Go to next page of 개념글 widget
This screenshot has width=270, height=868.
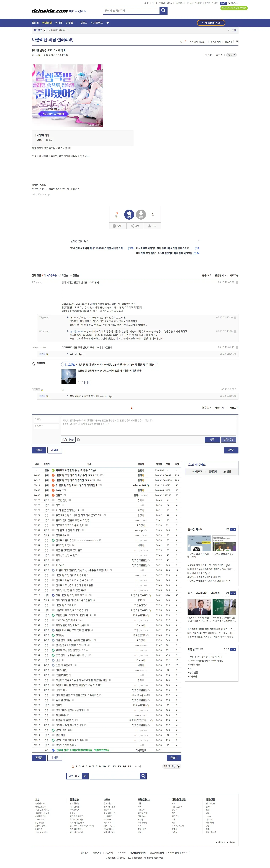coord(234,649)
